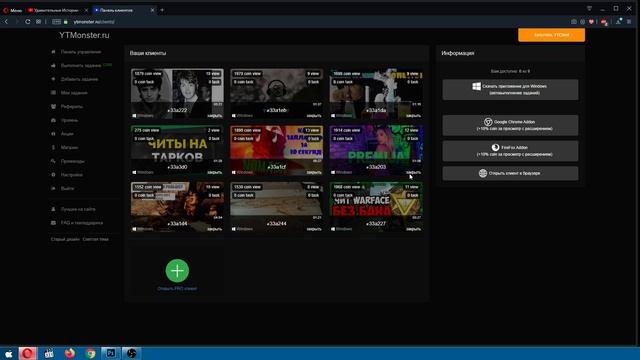Click the dollar icon beside 'Магазин'
This screenshot has height=360, width=640.
click(x=53, y=147)
